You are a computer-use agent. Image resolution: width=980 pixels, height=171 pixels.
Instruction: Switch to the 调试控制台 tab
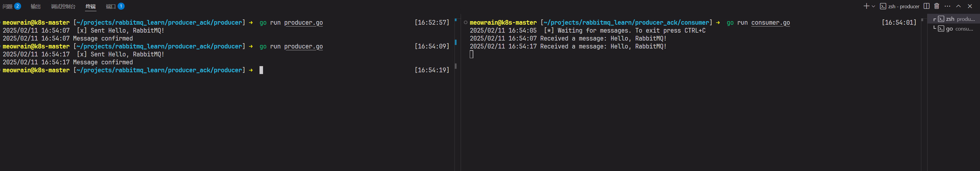(63, 6)
